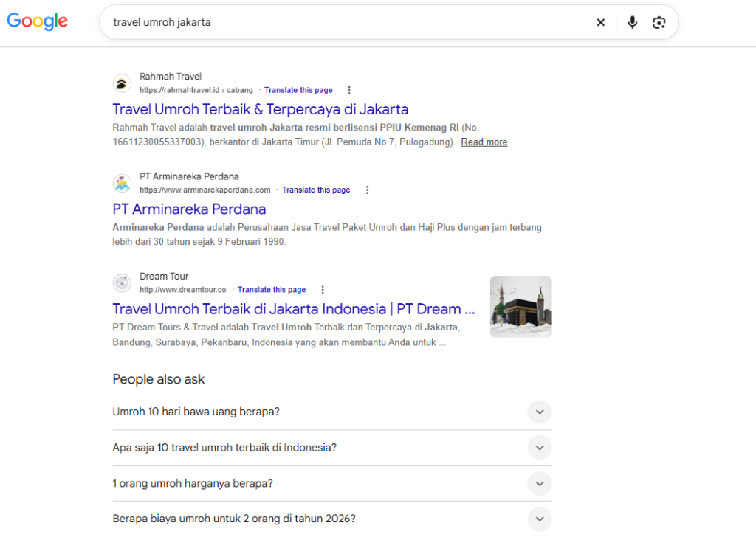Open Travel Umroh Terbaik & Terpercaya di Jakarta
The height and width of the screenshot is (551, 756).
coord(261,109)
